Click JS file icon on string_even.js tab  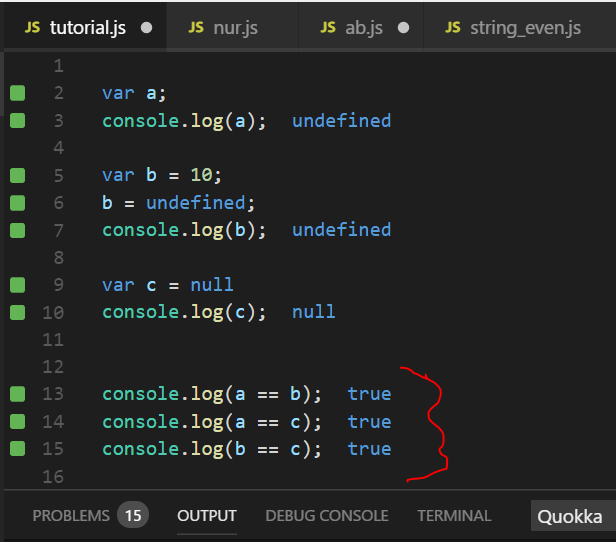pos(453,27)
